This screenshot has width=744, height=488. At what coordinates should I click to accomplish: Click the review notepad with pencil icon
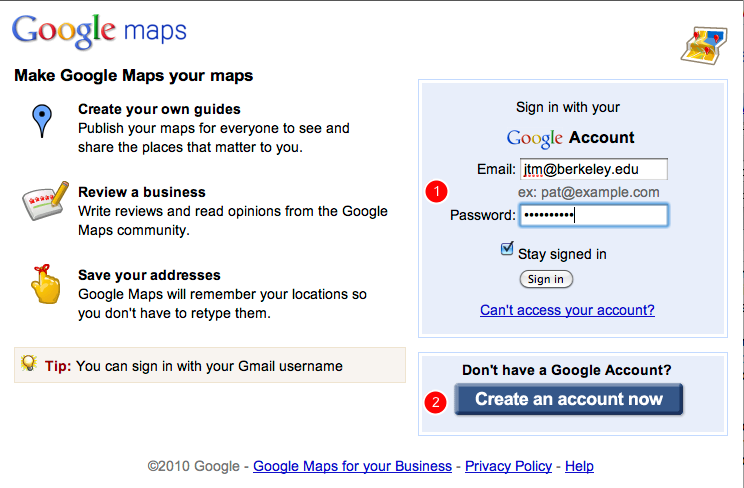coord(45,201)
